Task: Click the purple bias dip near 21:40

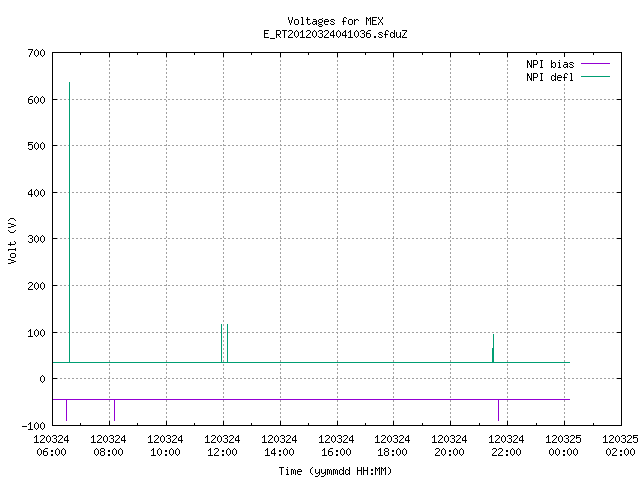Action: (x=498, y=410)
